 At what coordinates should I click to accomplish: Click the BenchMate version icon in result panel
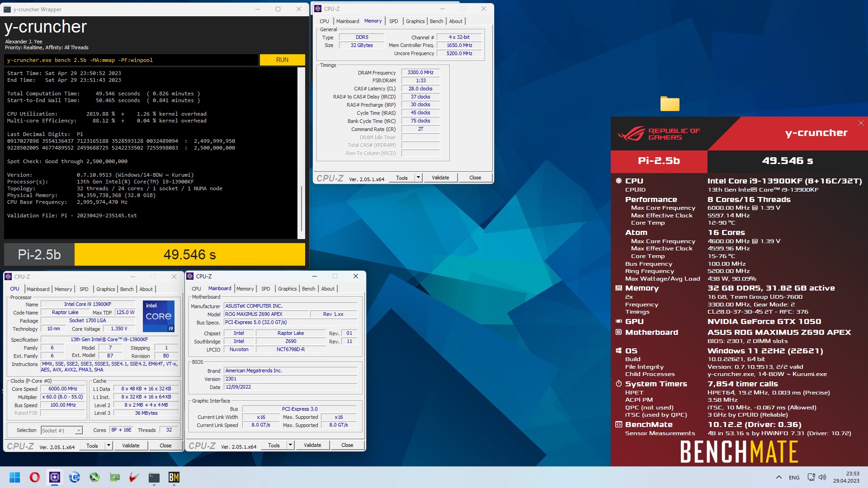pos(618,424)
